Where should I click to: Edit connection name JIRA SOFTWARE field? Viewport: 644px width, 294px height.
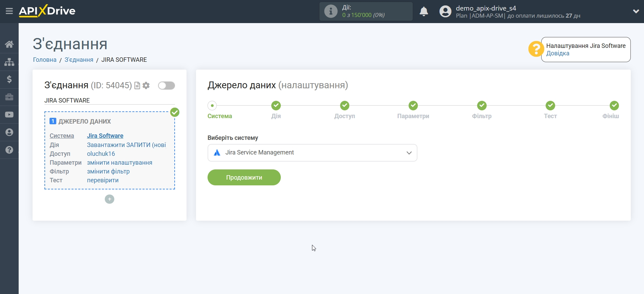110,100
